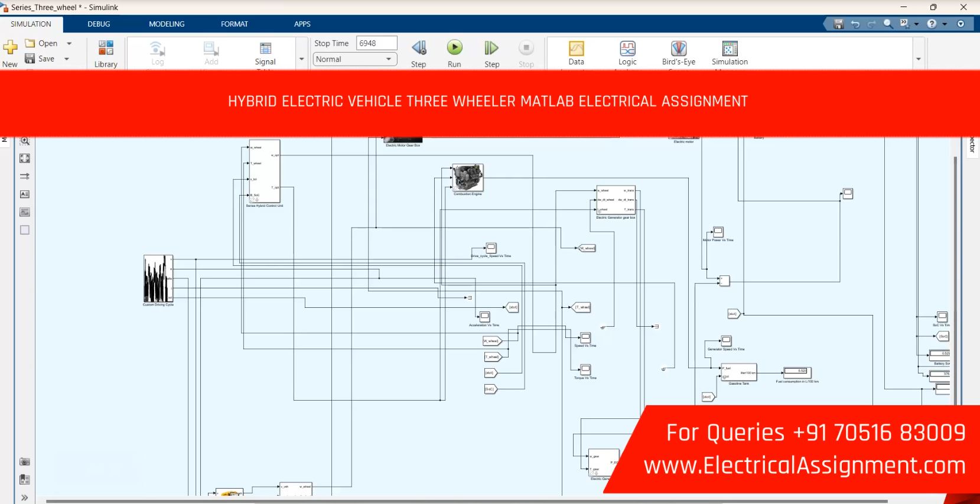The image size is (980, 504).
Task: Switch to the DEBUG tab
Action: point(99,24)
